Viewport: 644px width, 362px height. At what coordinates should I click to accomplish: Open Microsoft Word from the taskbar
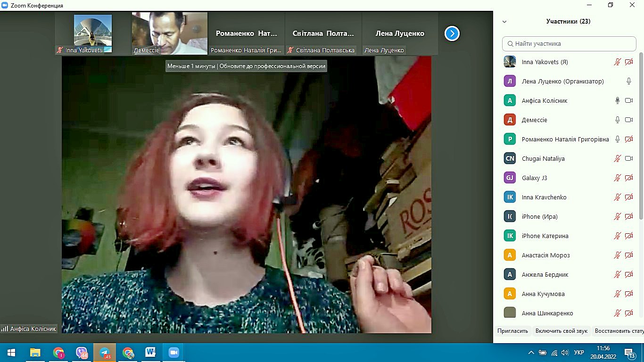coord(150,352)
